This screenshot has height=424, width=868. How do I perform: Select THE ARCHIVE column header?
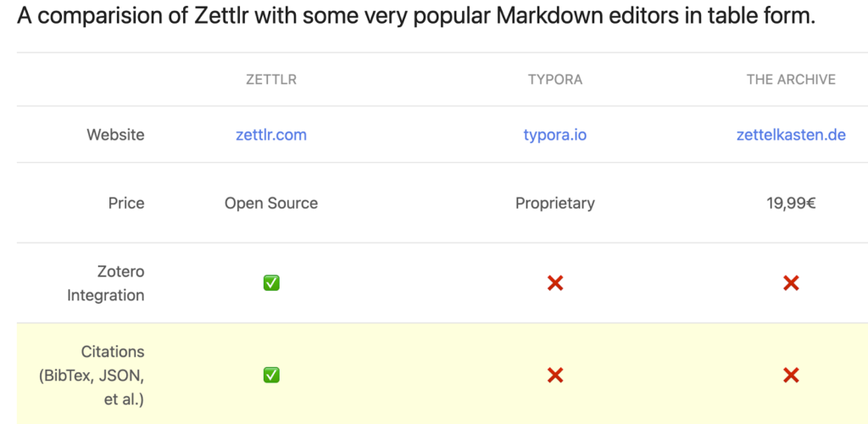791,80
